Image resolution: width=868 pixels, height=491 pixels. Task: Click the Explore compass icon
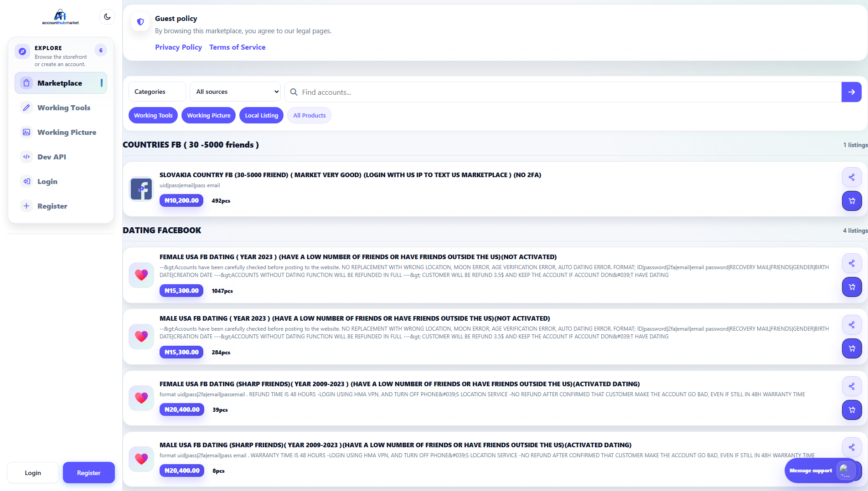[x=22, y=51]
